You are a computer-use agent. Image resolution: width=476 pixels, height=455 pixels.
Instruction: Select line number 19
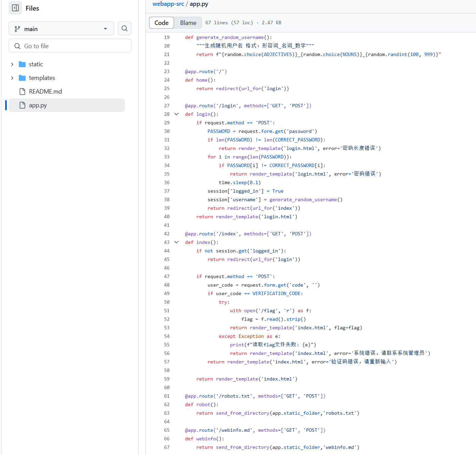[x=167, y=37]
